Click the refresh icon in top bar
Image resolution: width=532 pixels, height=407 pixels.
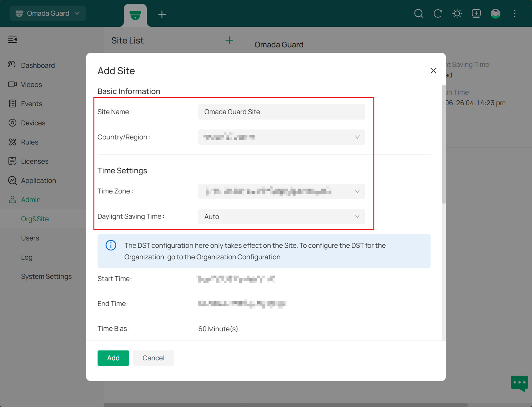tap(438, 14)
